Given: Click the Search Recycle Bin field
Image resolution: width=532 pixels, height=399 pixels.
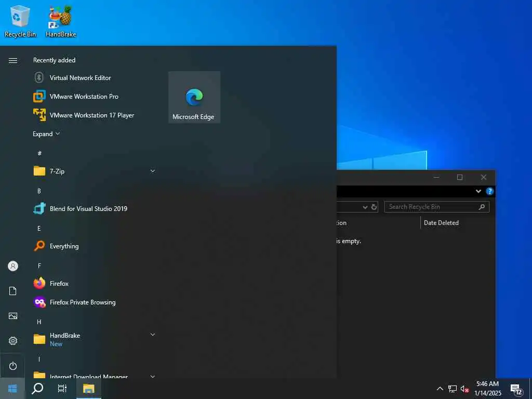Looking at the screenshot, I should (436, 207).
